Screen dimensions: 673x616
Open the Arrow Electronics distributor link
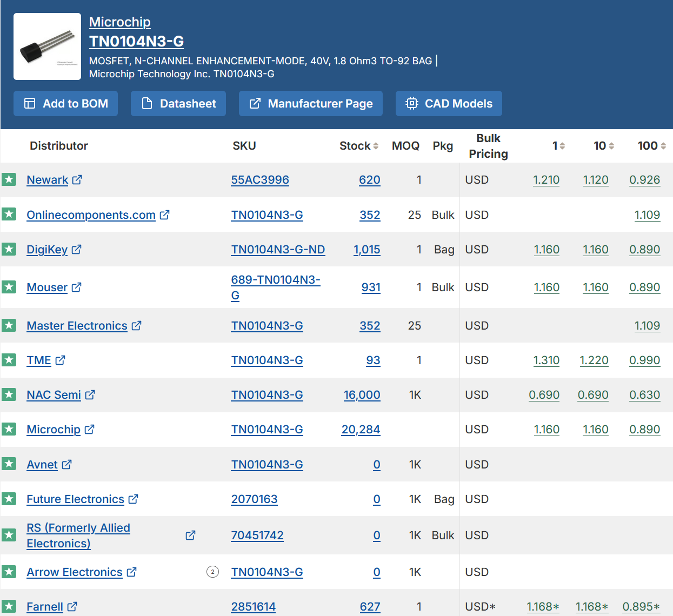75,572
